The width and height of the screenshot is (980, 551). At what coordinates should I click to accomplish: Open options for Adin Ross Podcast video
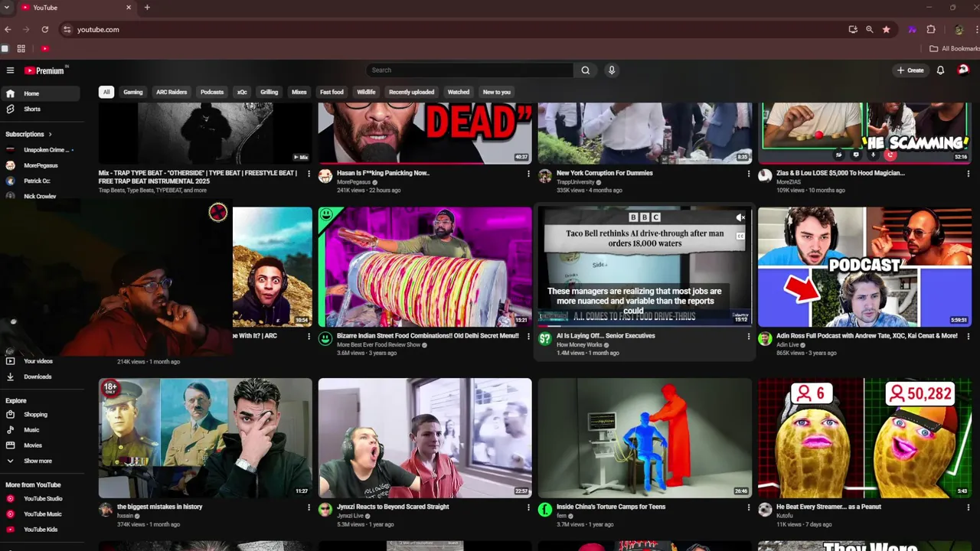click(969, 336)
